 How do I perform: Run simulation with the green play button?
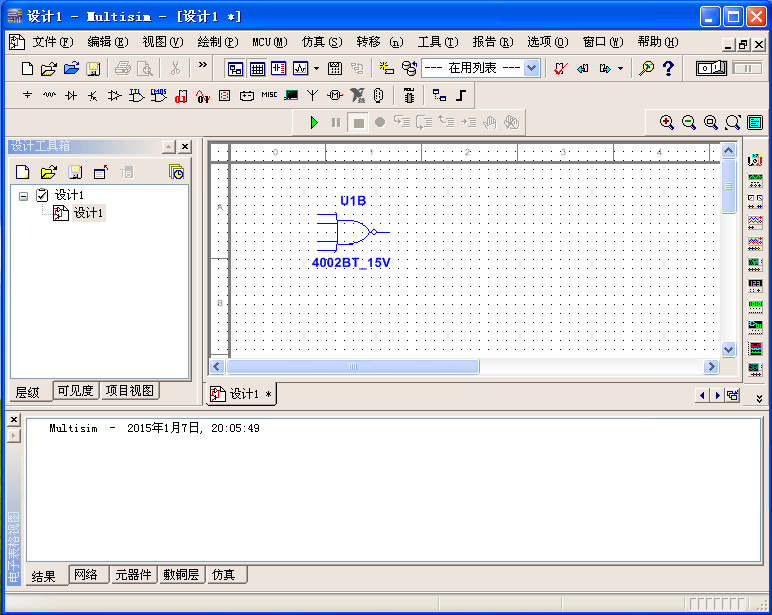[314, 122]
